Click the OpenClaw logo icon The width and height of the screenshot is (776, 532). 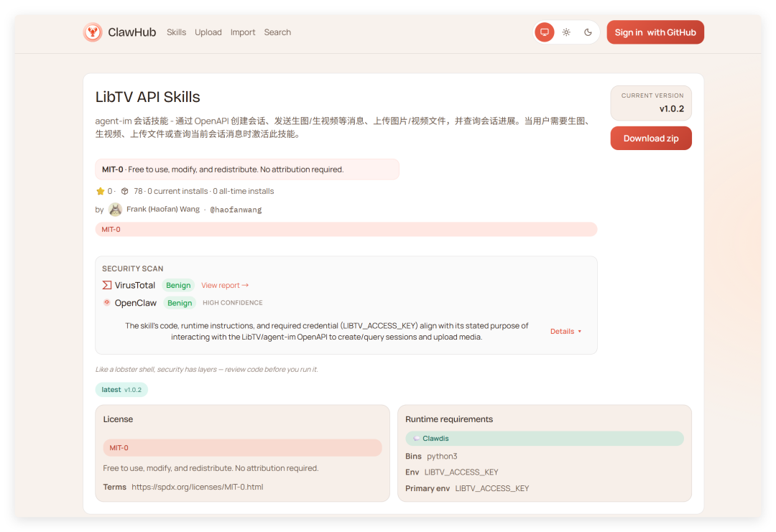click(x=107, y=303)
